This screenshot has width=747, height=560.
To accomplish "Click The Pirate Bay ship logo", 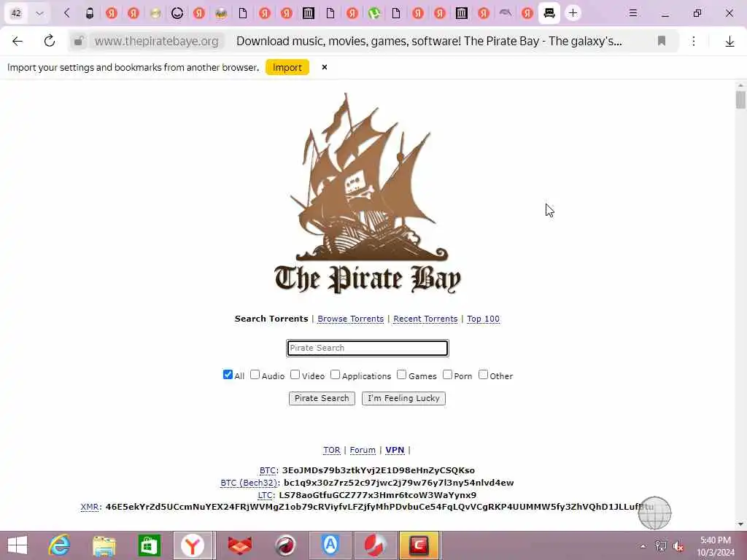I will click(368, 192).
